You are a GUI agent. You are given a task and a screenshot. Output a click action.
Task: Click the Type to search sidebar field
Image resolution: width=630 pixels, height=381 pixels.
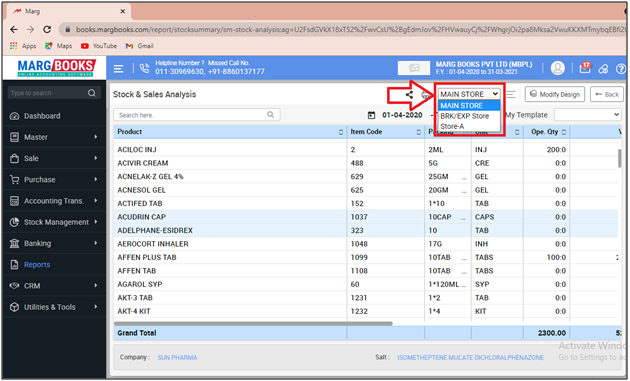pos(53,93)
